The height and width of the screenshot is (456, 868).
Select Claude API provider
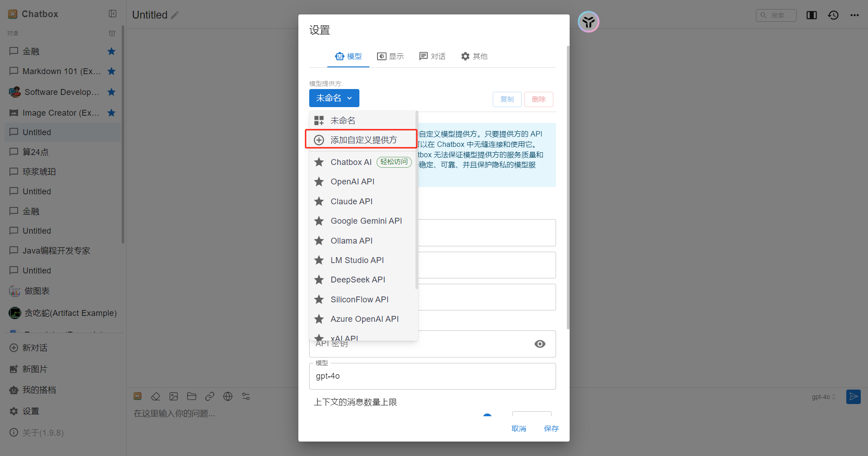(x=363, y=202)
